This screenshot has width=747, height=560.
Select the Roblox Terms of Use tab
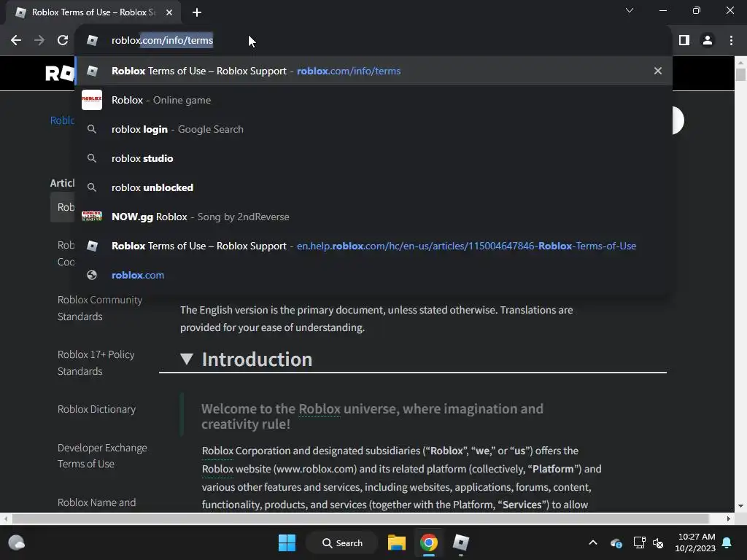click(93, 12)
